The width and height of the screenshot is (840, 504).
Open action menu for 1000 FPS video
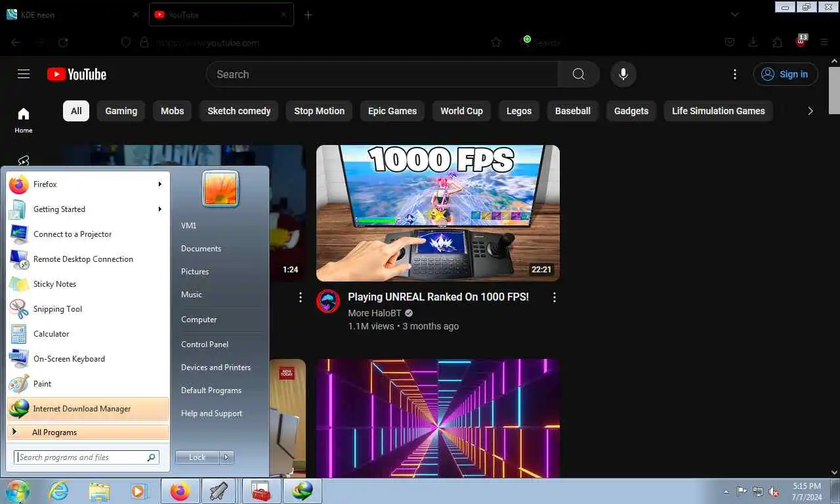coord(555,297)
